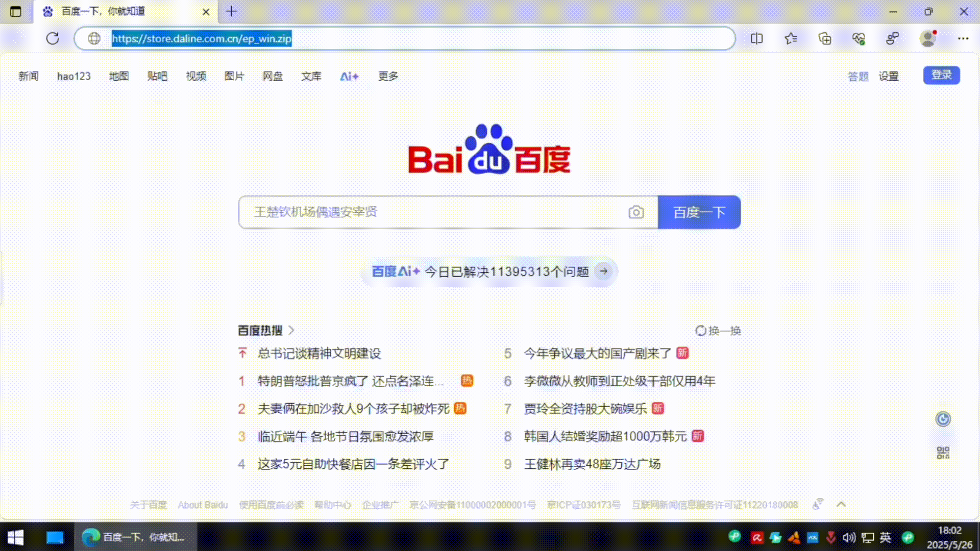Switch to Edge window in taskbar
The width and height of the screenshot is (980, 551).
tap(135, 537)
